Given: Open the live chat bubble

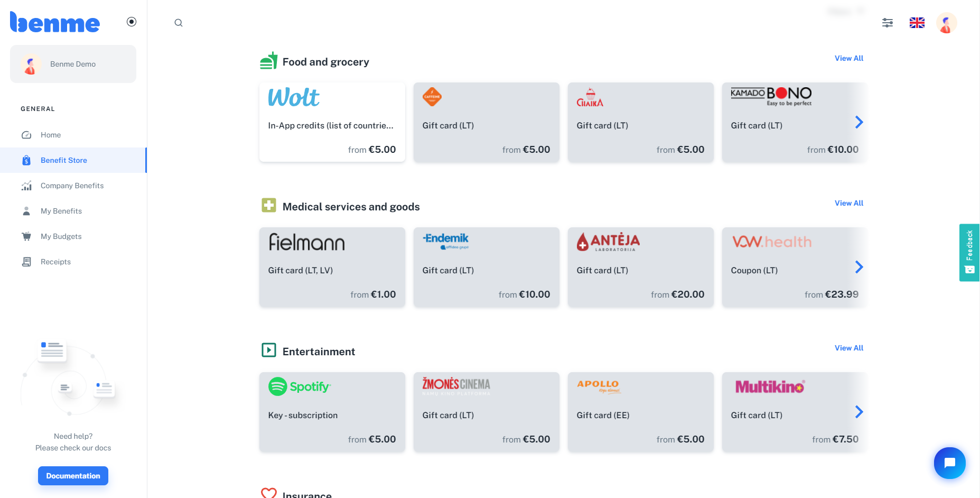Looking at the screenshot, I should 950,463.
